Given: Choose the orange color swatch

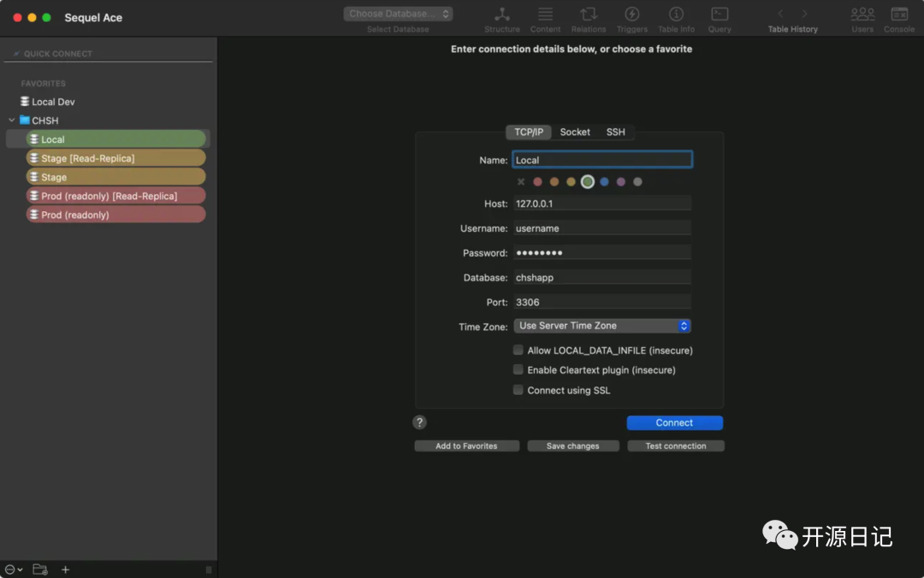Looking at the screenshot, I should [554, 182].
